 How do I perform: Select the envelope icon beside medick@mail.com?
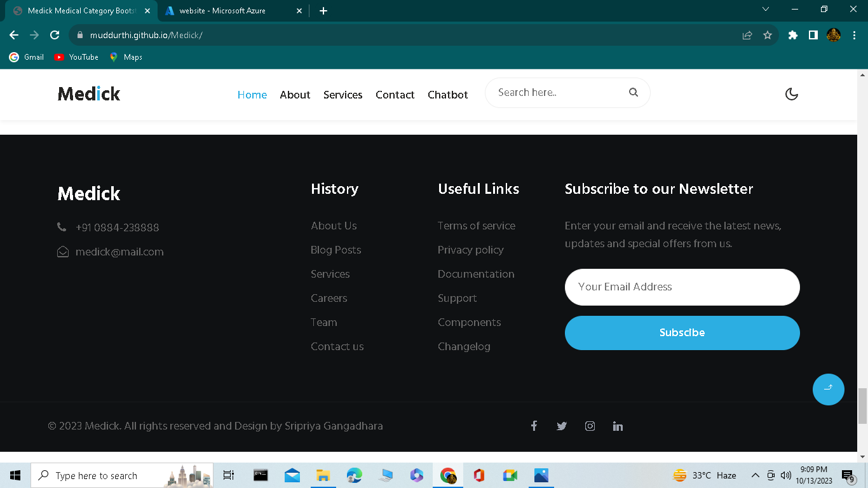tap(63, 251)
